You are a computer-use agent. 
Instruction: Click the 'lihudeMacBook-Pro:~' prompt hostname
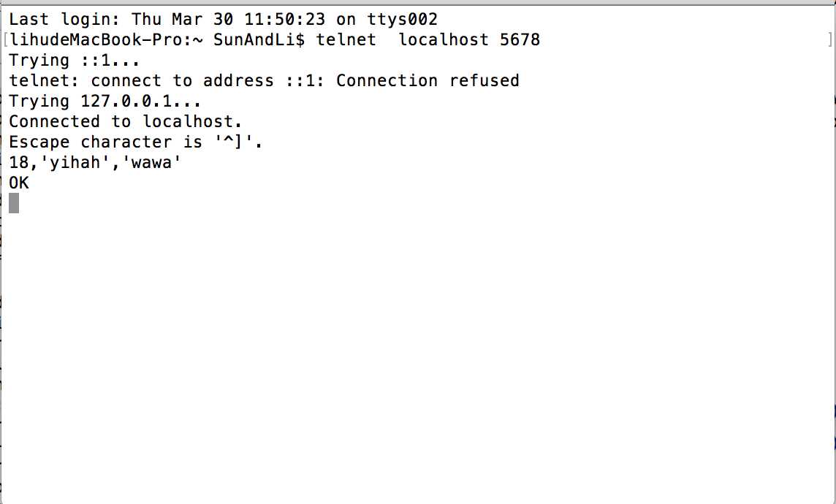point(105,40)
